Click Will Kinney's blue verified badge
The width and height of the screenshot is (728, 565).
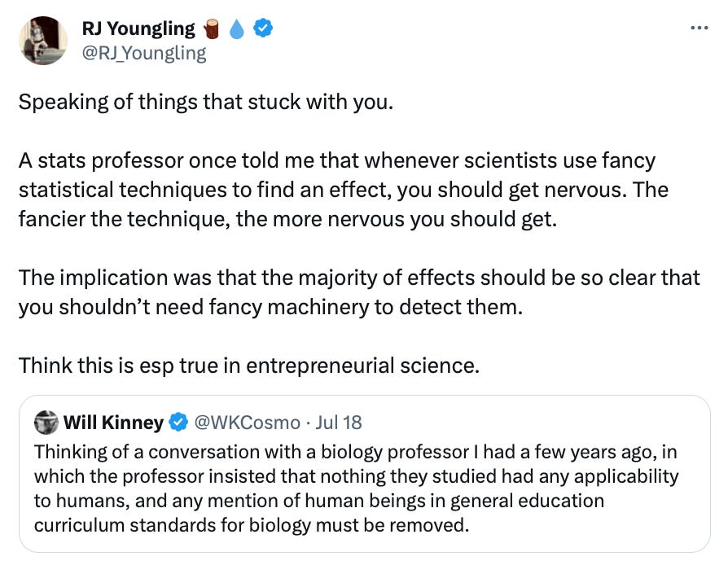[178, 423]
